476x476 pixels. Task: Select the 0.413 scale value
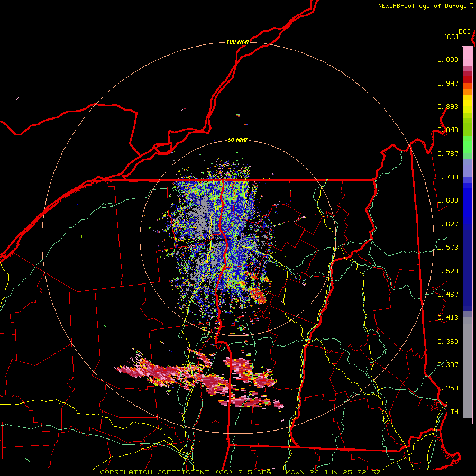point(448,318)
